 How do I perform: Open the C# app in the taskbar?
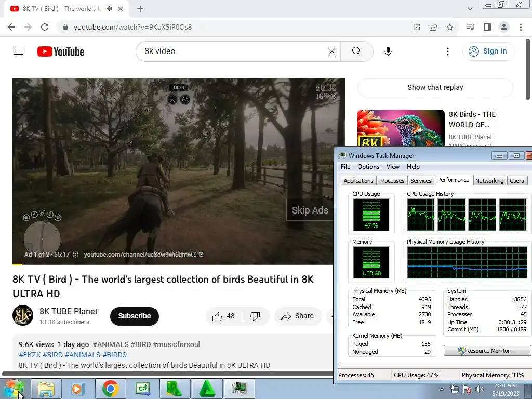pyautogui.click(x=142, y=389)
